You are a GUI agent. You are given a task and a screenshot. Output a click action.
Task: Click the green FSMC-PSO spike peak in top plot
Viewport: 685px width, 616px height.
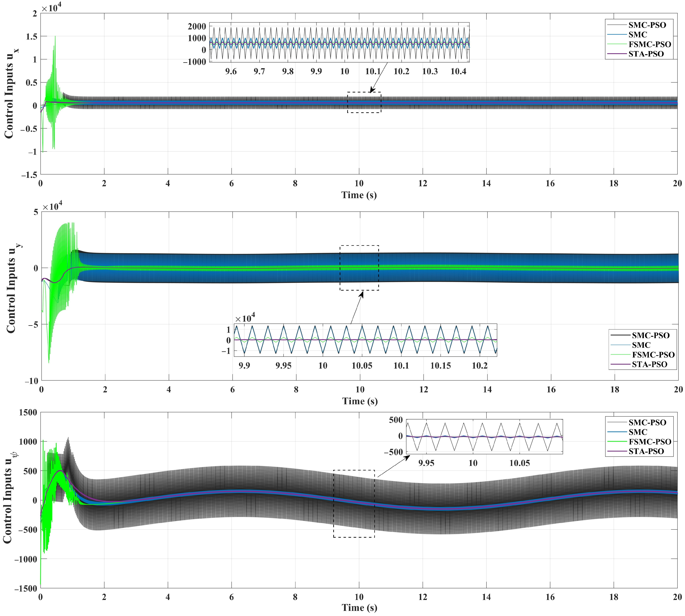[55, 37]
